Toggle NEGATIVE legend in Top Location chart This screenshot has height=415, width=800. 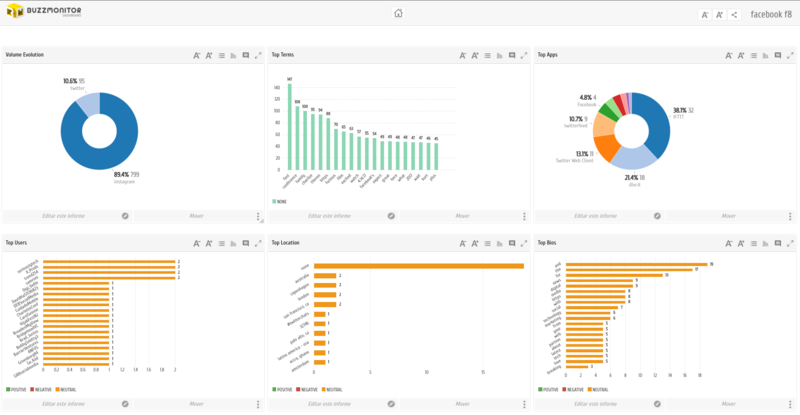click(x=307, y=389)
